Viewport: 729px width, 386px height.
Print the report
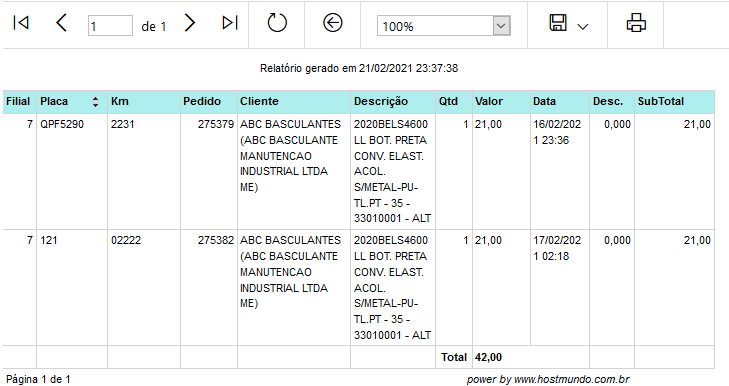click(636, 23)
